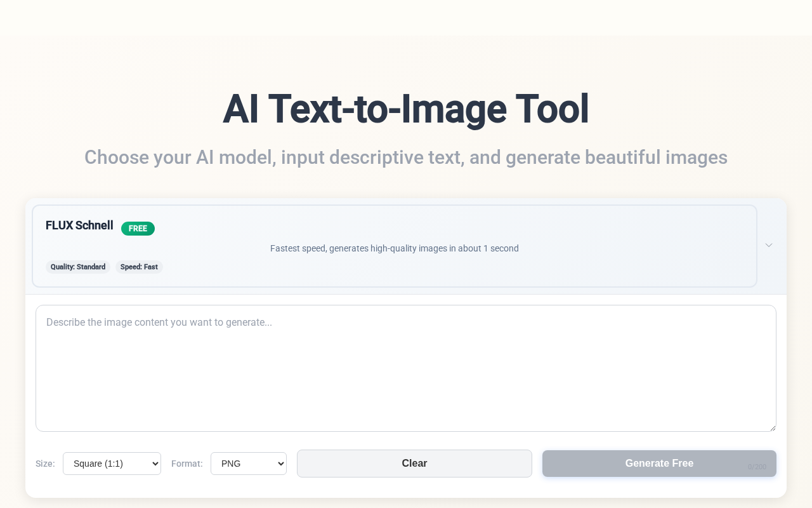Image resolution: width=812 pixels, height=508 pixels.
Task: Click the green FREE badge
Action: tap(138, 229)
